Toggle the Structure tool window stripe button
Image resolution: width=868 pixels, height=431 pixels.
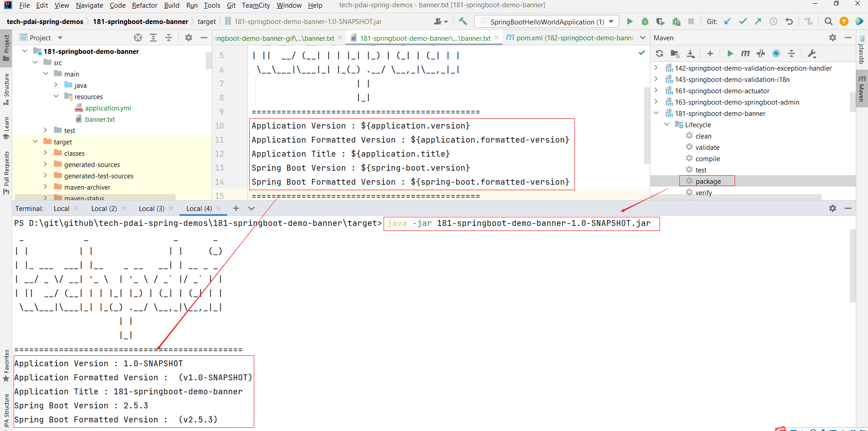coord(6,89)
